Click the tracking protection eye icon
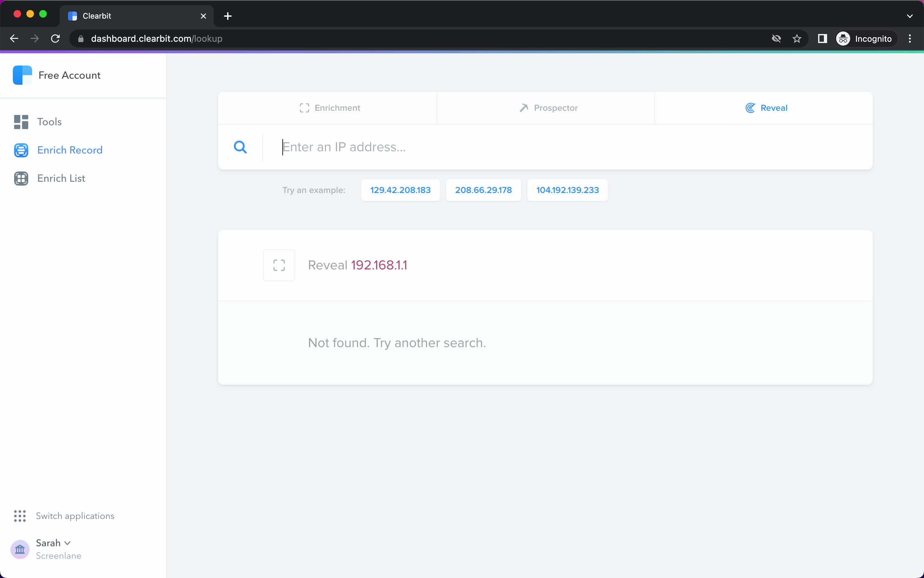Image resolution: width=924 pixels, height=578 pixels. [x=776, y=39]
